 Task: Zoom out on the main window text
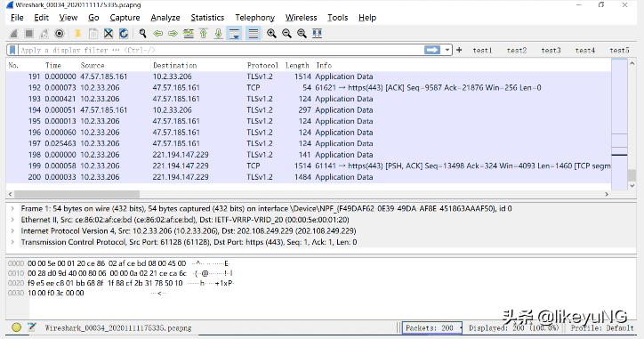(286, 34)
